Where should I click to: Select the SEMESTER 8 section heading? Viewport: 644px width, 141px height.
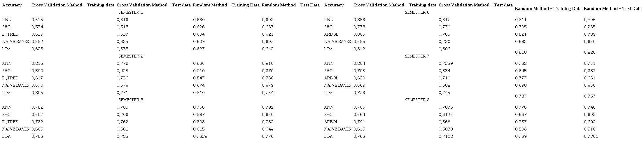point(417,100)
